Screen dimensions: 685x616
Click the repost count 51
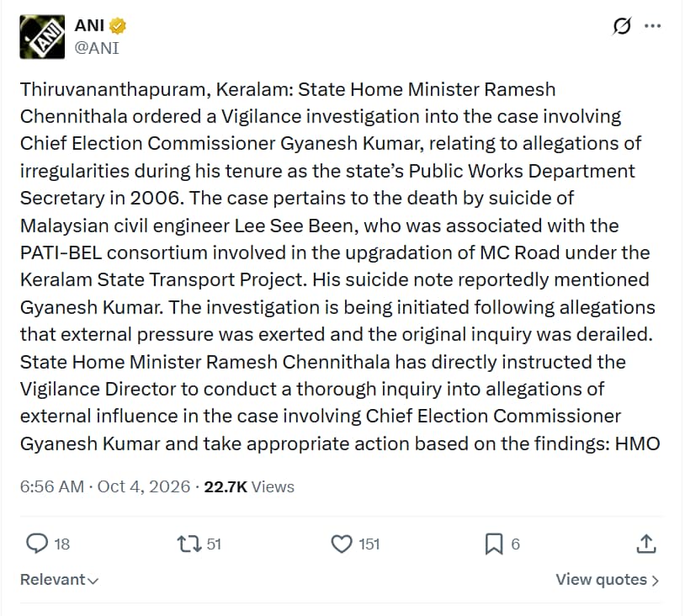pos(214,544)
